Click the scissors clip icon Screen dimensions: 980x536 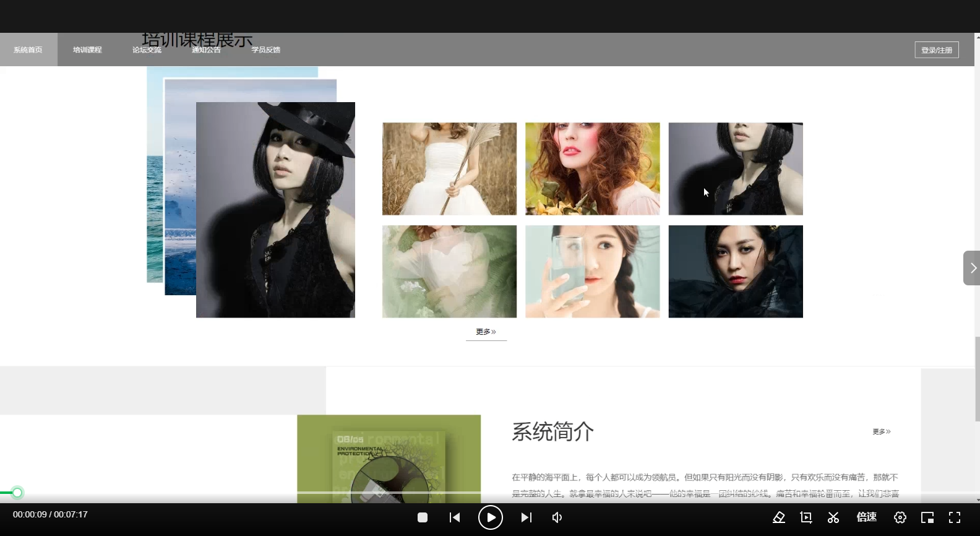click(833, 517)
